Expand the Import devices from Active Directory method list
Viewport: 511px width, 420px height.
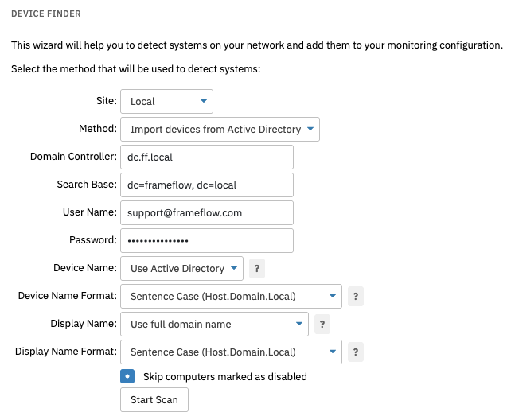click(x=220, y=129)
